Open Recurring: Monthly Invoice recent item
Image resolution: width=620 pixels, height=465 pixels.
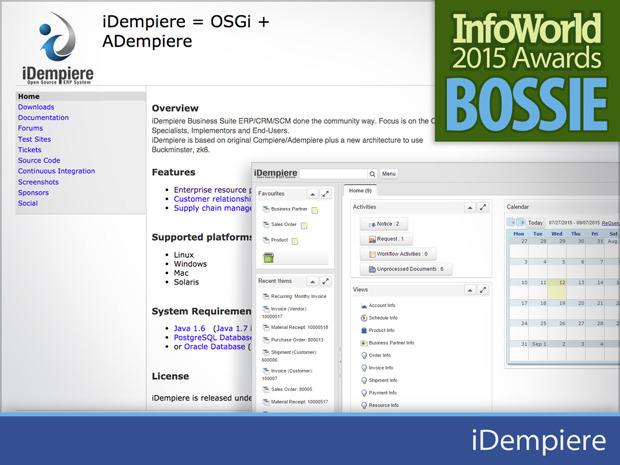299,296
